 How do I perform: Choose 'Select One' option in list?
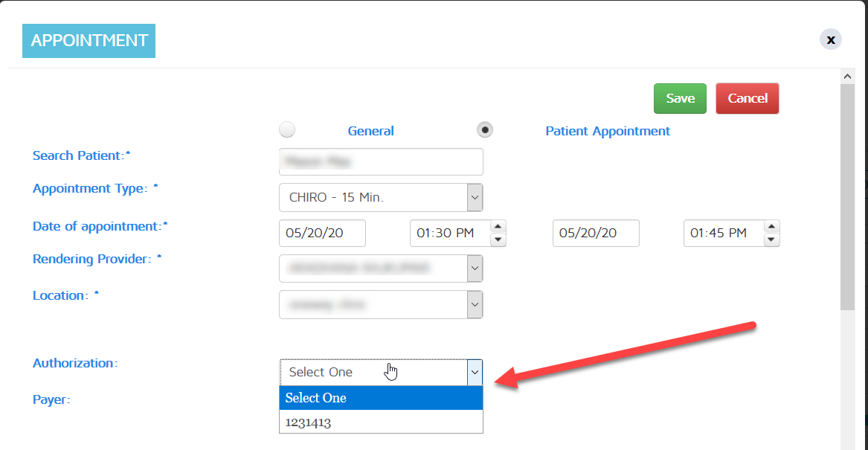pyautogui.click(x=381, y=398)
